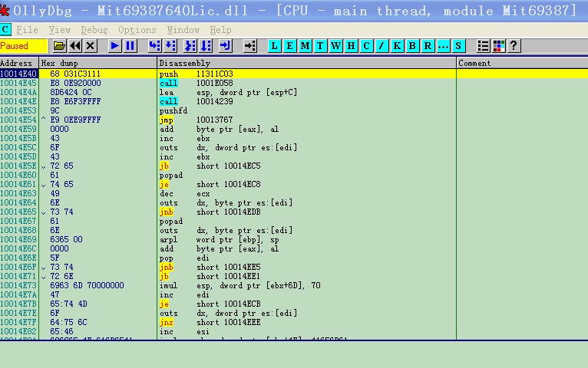
Task: Select jnb short 10014EE5 instruction
Action: (x=210, y=268)
